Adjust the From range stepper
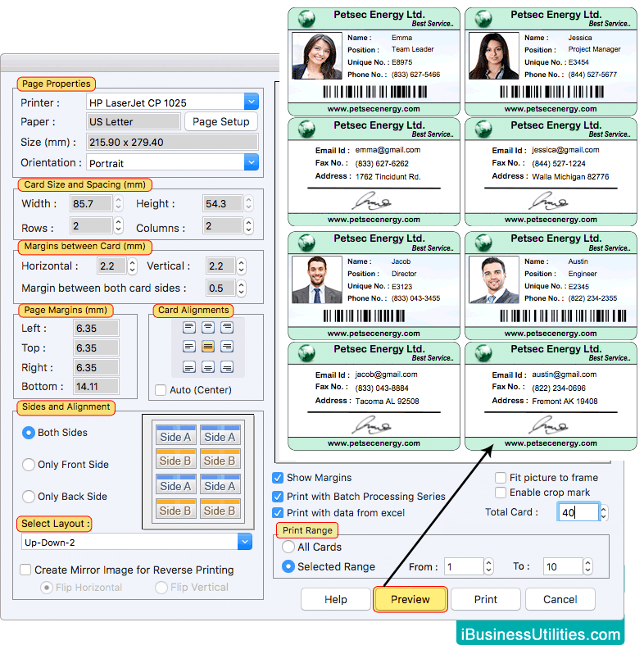This screenshot has height=645, width=644. pos(488,566)
